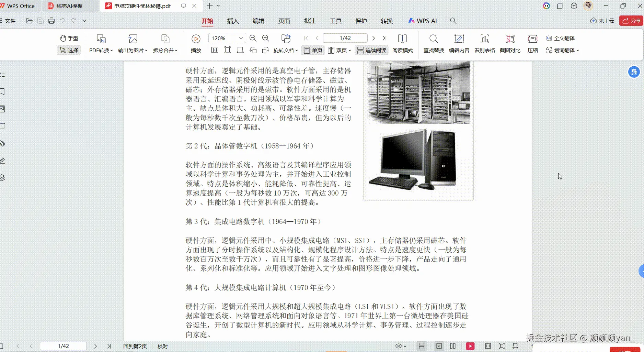This screenshot has width=644, height=352.
Task: Enable Hand tool (手型)
Action: [69, 38]
